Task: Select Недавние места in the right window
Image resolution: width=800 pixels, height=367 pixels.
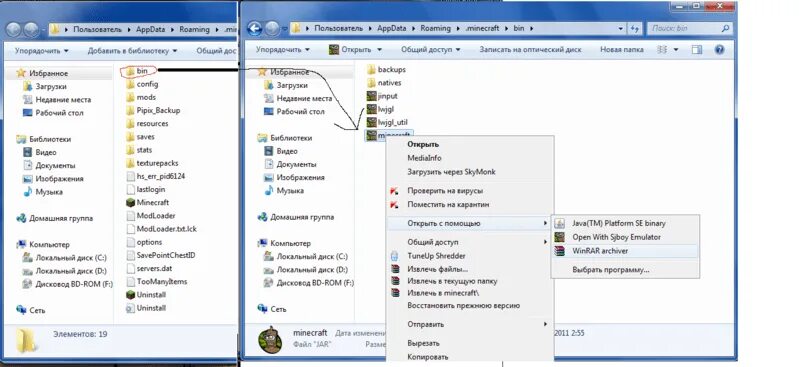Action: [x=304, y=99]
